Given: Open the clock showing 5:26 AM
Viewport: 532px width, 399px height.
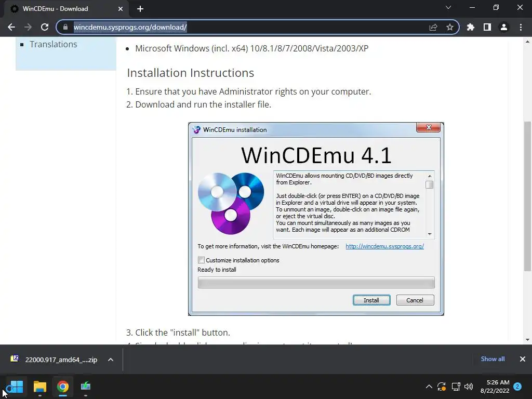Looking at the screenshot, I should pos(495,387).
